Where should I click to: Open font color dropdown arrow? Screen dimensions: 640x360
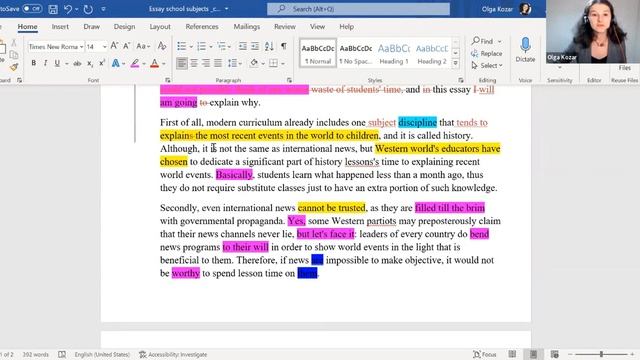click(164, 64)
